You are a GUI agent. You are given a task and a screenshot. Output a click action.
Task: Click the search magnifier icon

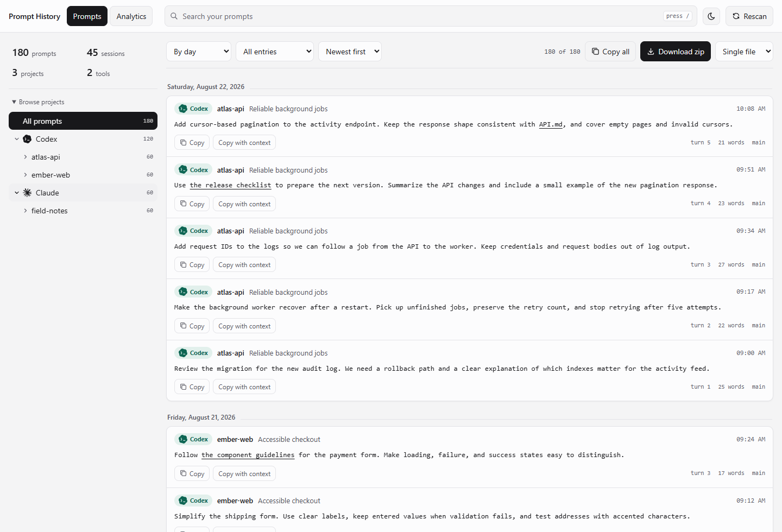point(174,16)
